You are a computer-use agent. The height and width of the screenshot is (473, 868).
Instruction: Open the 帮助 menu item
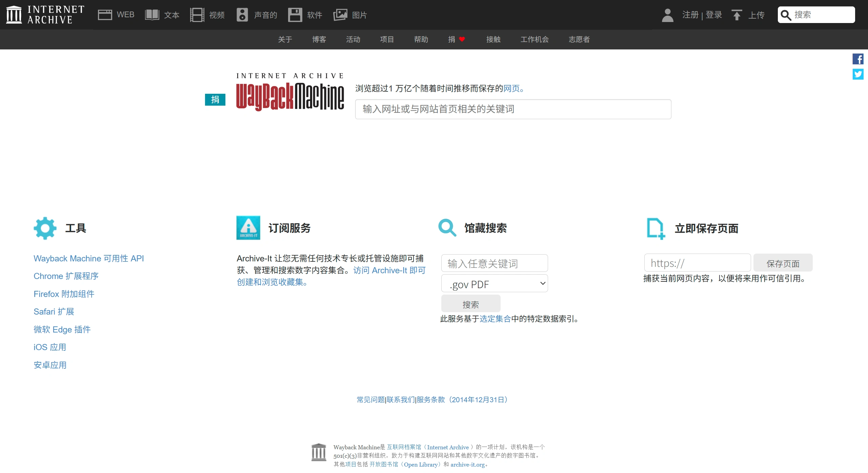(x=421, y=39)
